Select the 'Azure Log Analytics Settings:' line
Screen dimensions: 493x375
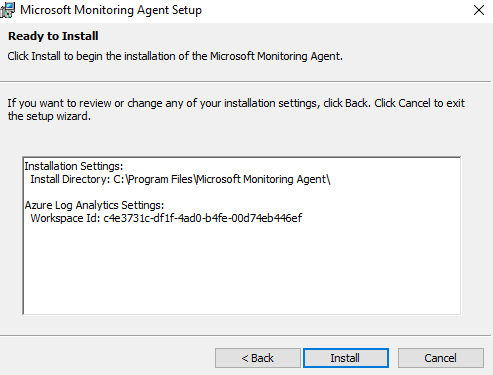(x=94, y=205)
